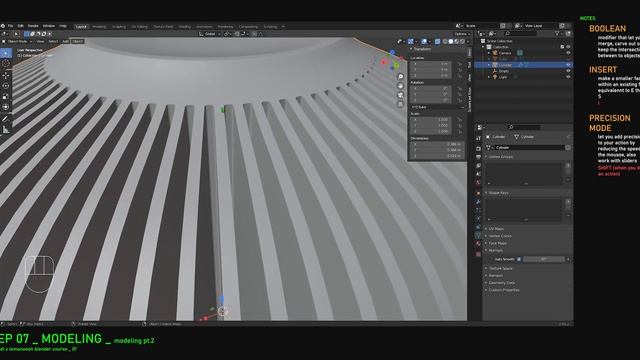Switch to rendered shading icon
640x360 pixels.
(462, 41)
